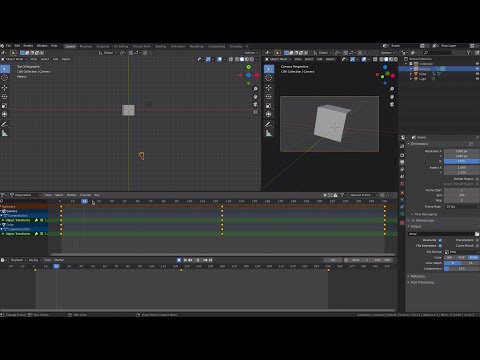Open the Edit menu
The height and width of the screenshot is (360, 480).
[17, 46]
